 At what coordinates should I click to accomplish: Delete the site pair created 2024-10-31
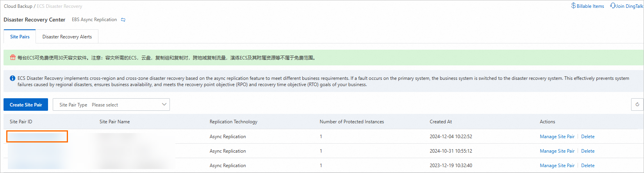click(x=588, y=151)
